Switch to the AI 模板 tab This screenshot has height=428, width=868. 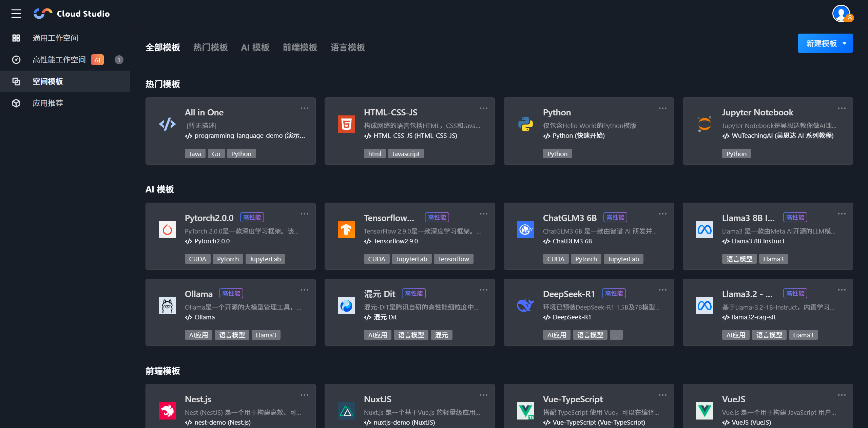pyautogui.click(x=255, y=48)
